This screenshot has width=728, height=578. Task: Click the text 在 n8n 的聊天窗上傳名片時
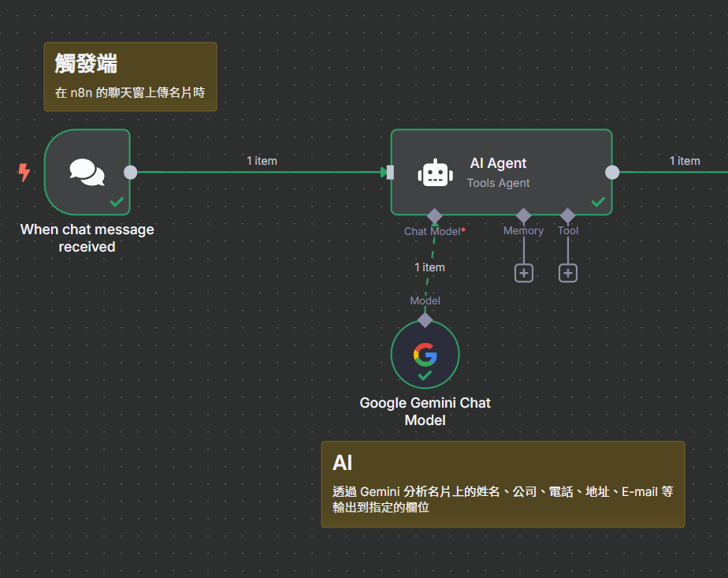click(x=130, y=93)
